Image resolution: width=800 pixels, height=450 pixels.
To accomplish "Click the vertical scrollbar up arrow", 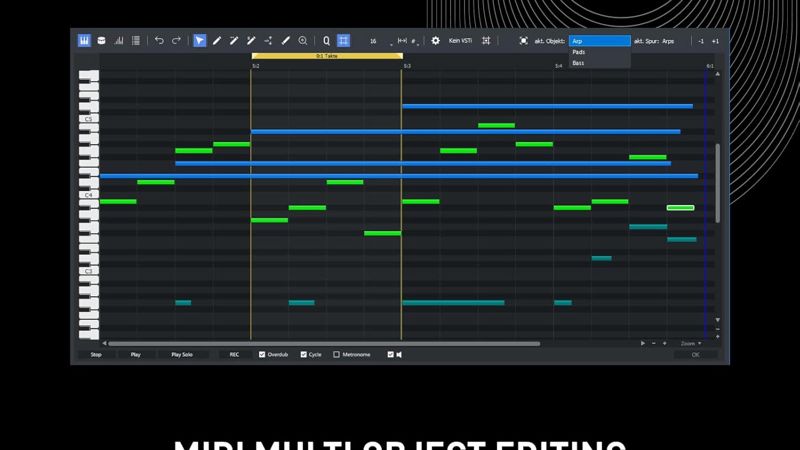I will pos(717,74).
